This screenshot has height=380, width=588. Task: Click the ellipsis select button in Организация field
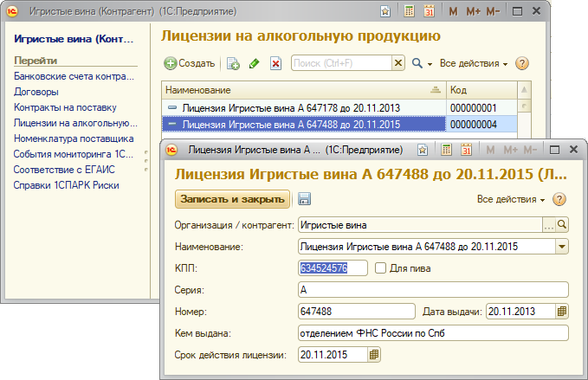(x=549, y=225)
